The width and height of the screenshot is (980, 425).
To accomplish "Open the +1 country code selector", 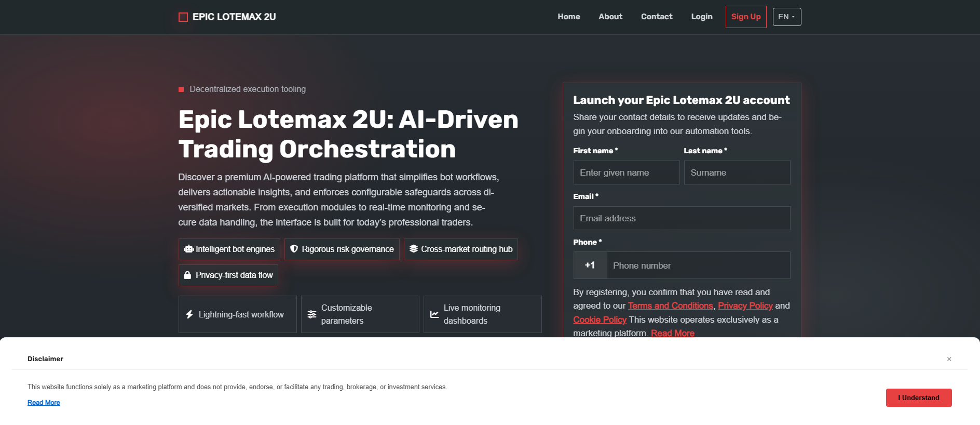I will (x=590, y=265).
